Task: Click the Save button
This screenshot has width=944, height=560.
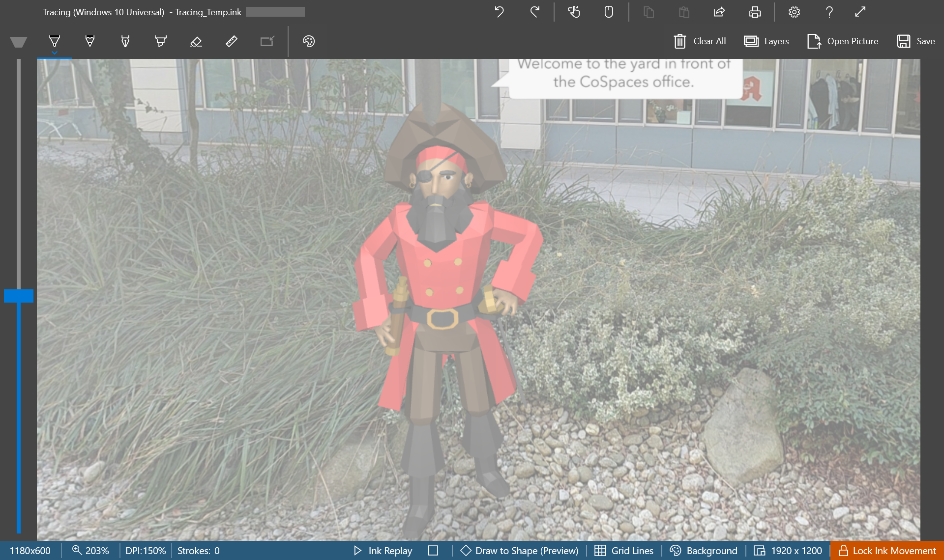Action: point(915,41)
